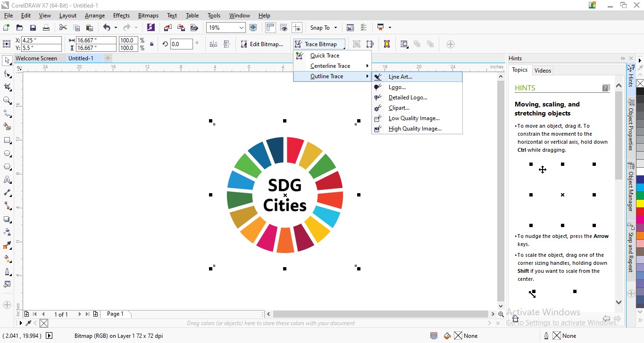
Task: Select Line Art from Outline Trace submenu
Action: click(x=417, y=77)
